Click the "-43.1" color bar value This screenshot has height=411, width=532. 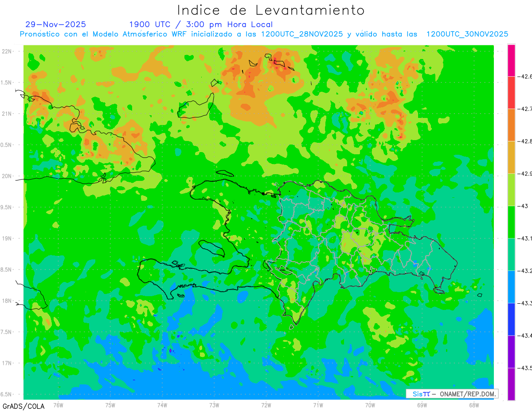coord(525,238)
